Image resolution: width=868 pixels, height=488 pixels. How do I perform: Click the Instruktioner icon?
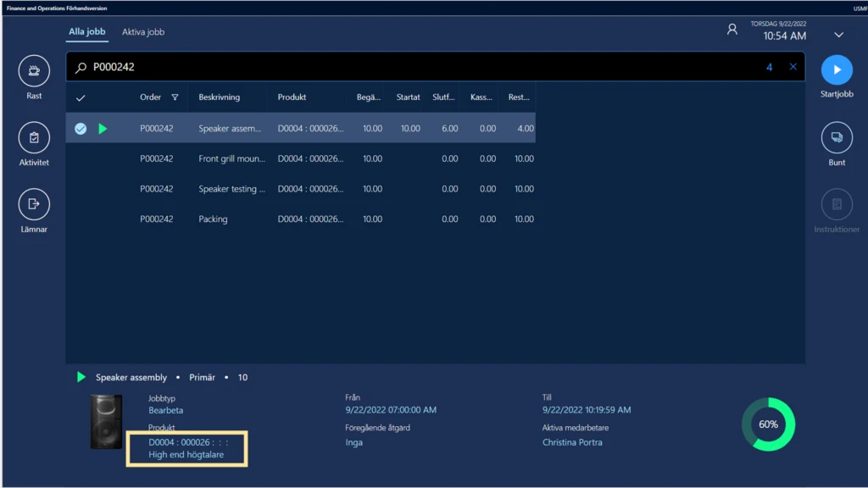coord(837,203)
